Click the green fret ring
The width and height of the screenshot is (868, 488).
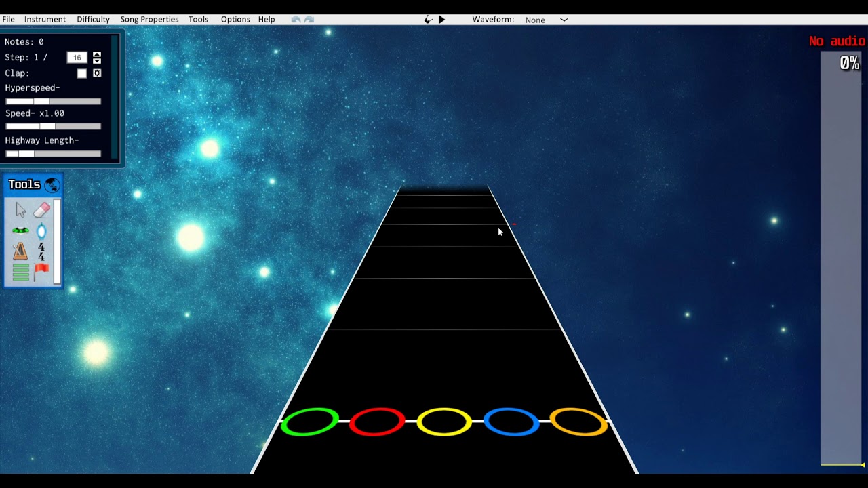pos(309,422)
